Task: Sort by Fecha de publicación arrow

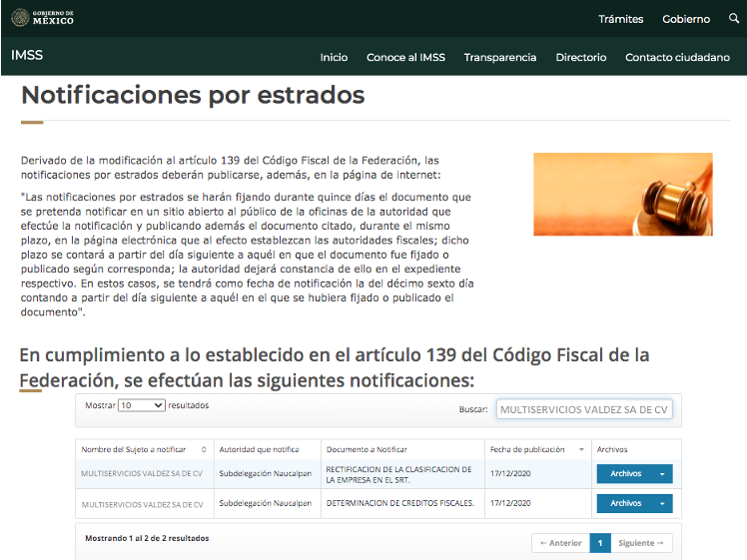Action: tap(581, 449)
